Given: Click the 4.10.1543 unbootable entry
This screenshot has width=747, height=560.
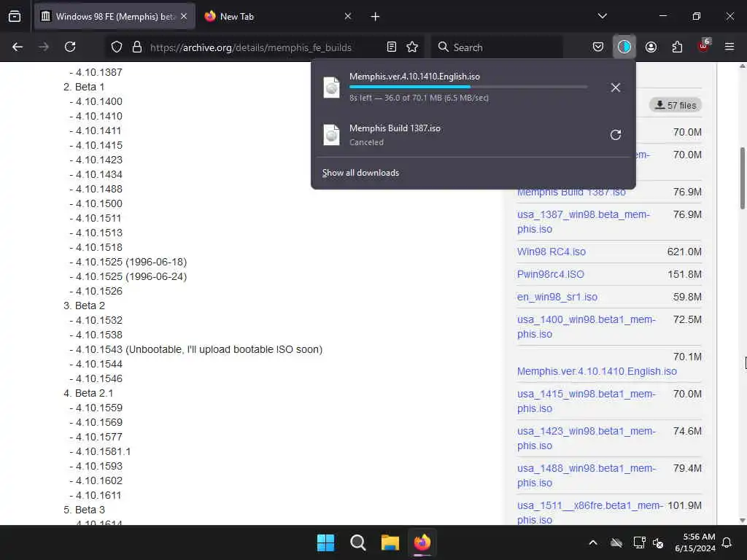Looking at the screenshot, I should click(x=196, y=349).
